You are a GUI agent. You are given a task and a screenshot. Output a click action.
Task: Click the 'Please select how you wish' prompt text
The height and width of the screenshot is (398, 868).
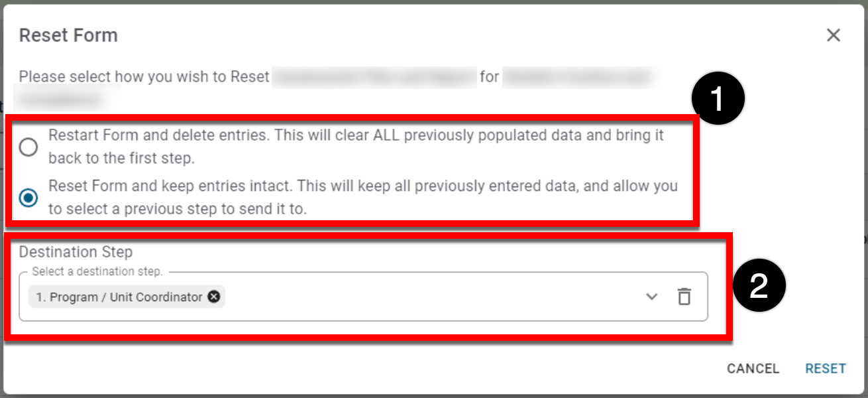[144, 77]
